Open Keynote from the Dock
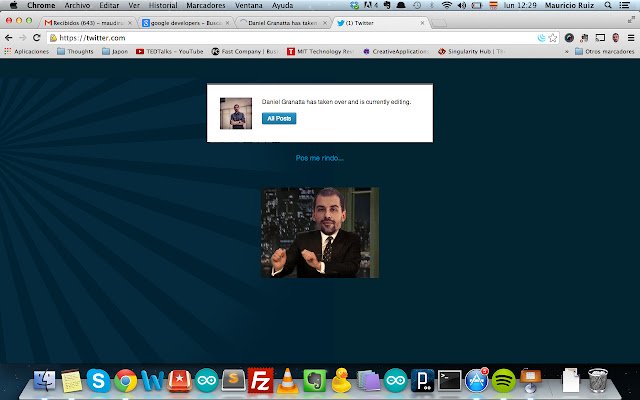640x400 pixels. coord(531,380)
